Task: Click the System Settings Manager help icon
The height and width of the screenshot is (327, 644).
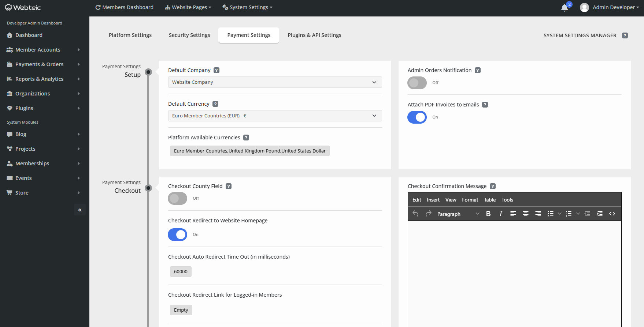Action: click(625, 35)
